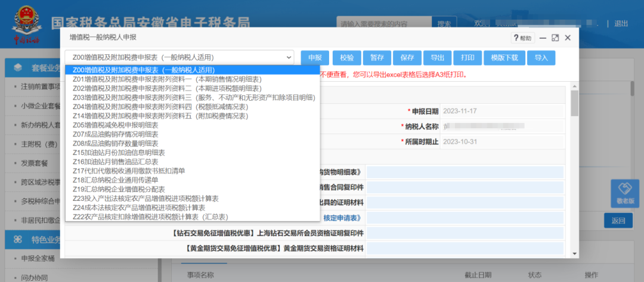Image resolution: width=644 pixels, height=282 pixels.
Task: Maximize the declaration dialog window
Action: 555,38
